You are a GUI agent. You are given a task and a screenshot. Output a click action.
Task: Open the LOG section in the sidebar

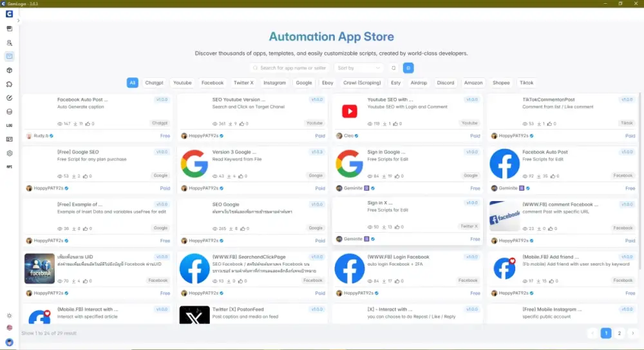(9, 125)
